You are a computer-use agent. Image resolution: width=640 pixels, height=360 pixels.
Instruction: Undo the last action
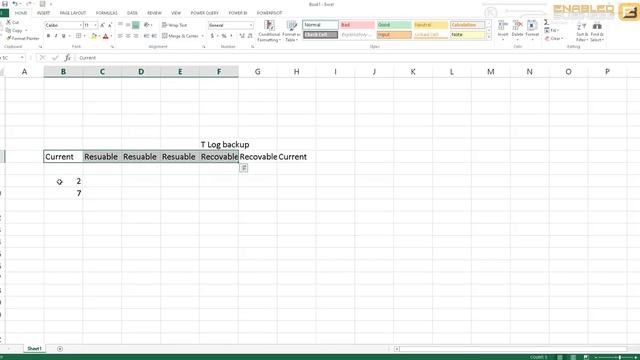[15, 4]
